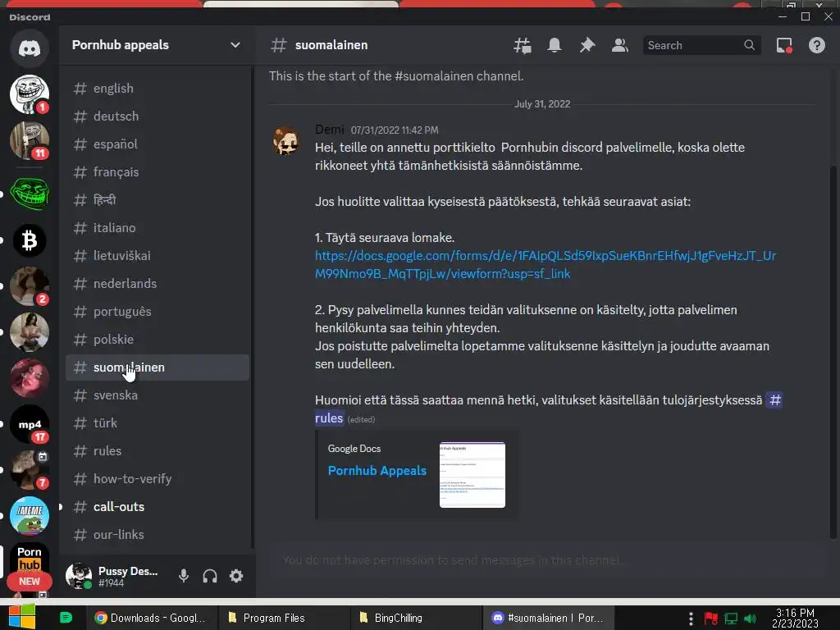Image resolution: width=840 pixels, height=630 pixels.
Task: Click the Demi username in message
Action: [330, 130]
